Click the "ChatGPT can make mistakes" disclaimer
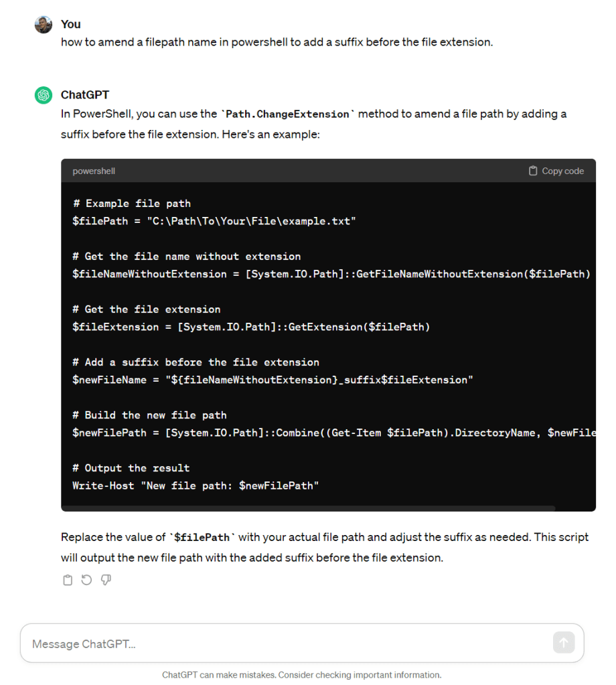Screen dimensions: 616x685 pos(301,675)
